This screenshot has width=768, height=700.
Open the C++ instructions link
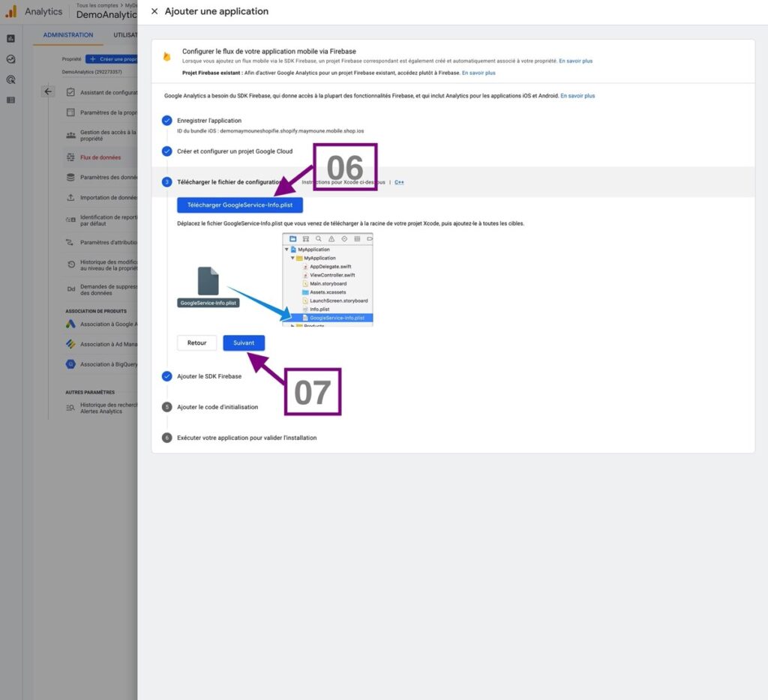(399, 182)
